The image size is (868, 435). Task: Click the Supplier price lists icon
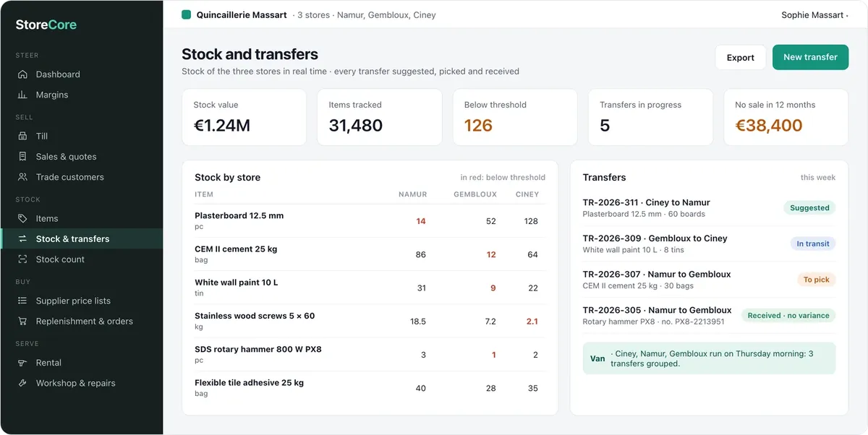point(22,301)
